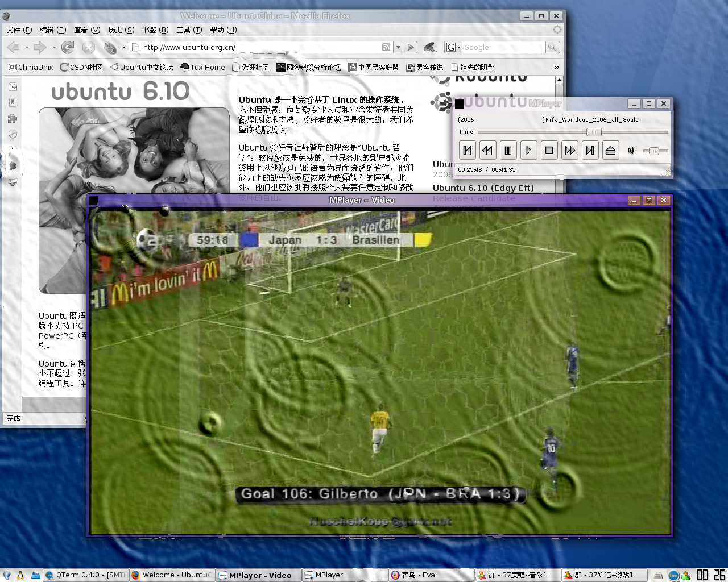Switch to QTerm 0.4.0 taskbar window
The image size is (728, 582).
pyautogui.click(x=86, y=575)
